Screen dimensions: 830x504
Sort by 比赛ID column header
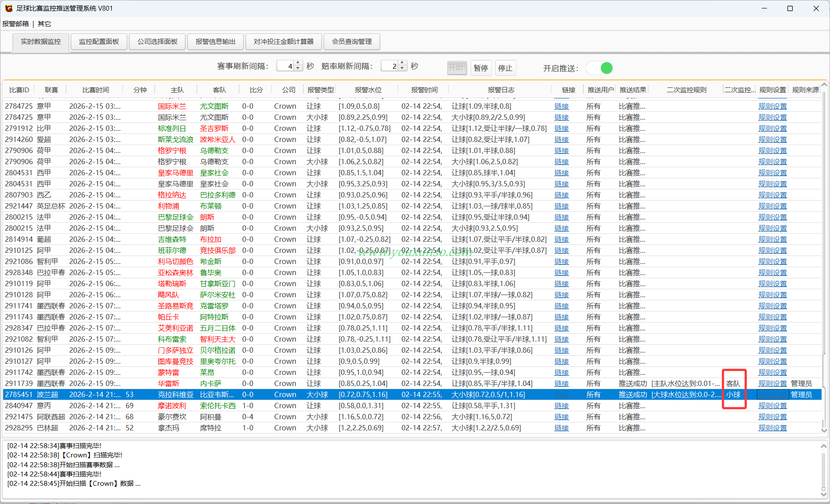[x=19, y=90]
